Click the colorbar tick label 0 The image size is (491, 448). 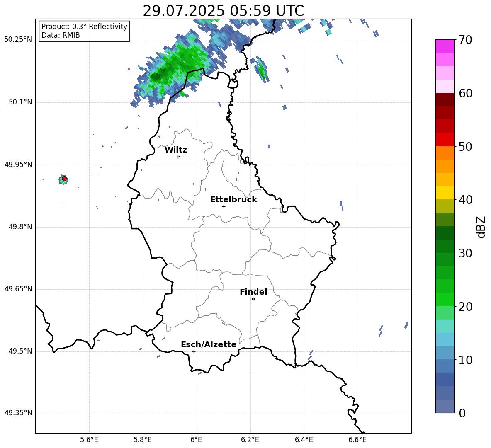click(x=462, y=413)
